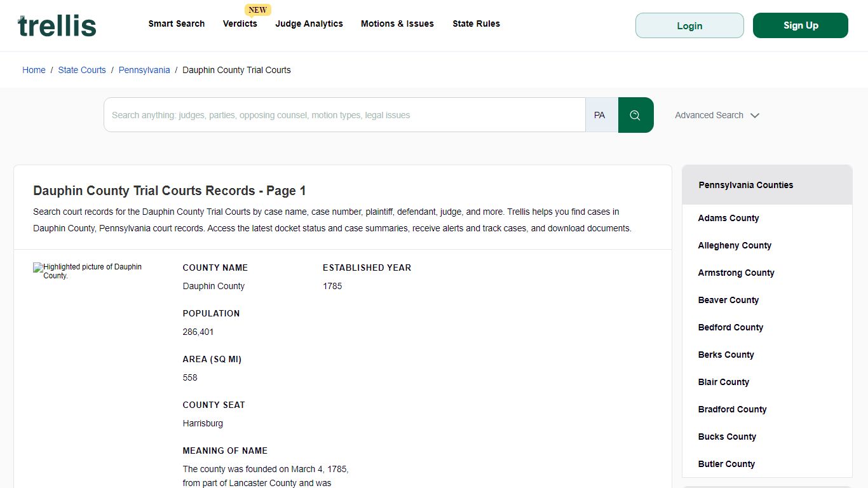Open State Rules menu item

point(477,24)
